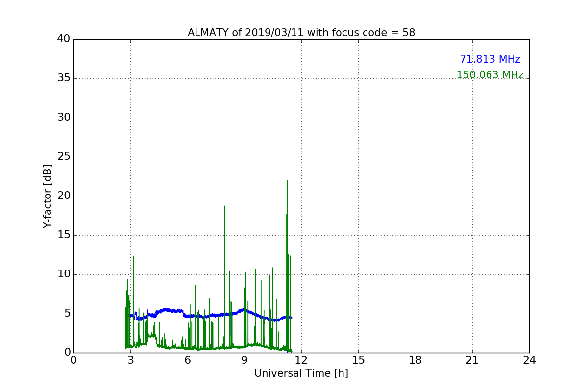Click the 'Universal Time [h]' axis label
Viewport: 588px width, 392px height.
(x=301, y=373)
